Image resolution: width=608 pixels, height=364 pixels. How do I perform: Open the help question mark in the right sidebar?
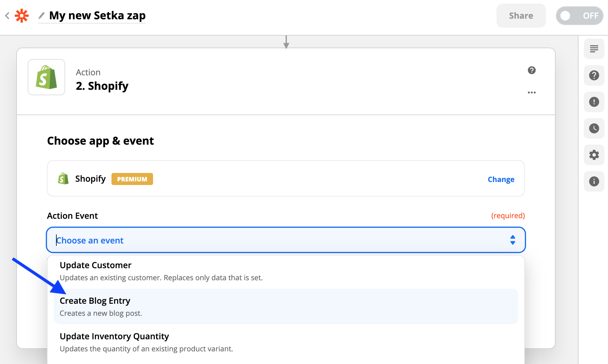pyautogui.click(x=594, y=75)
